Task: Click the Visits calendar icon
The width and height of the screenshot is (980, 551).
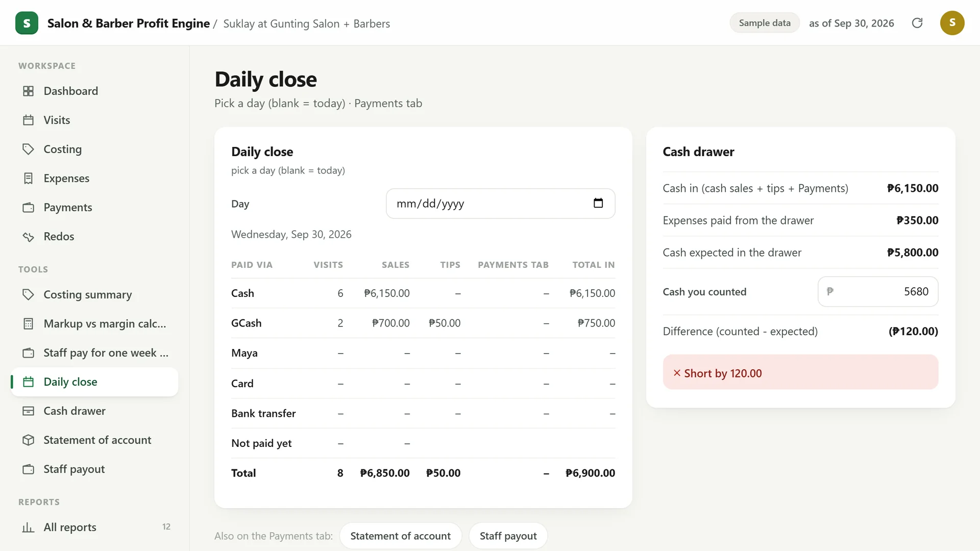Action: click(x=29, y=120)
